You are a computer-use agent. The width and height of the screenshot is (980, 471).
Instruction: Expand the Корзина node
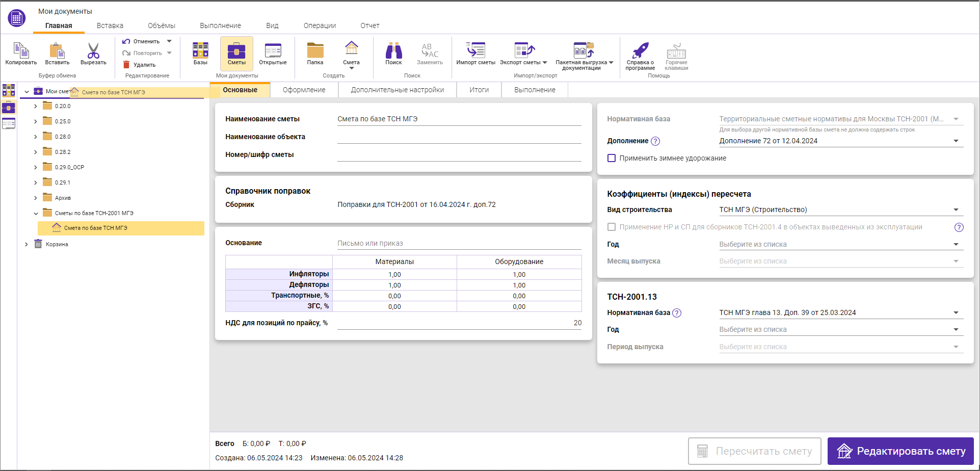[x=26, y=244]
